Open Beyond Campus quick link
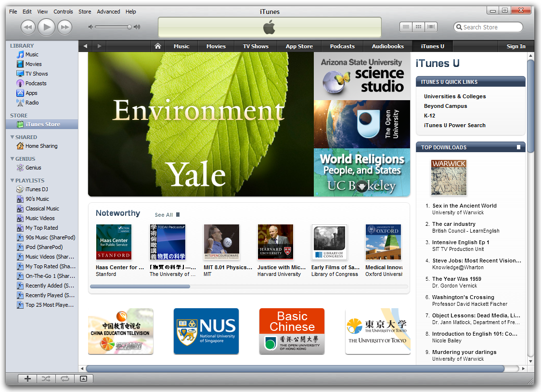The image size is (541, 392). pos(445,106)
